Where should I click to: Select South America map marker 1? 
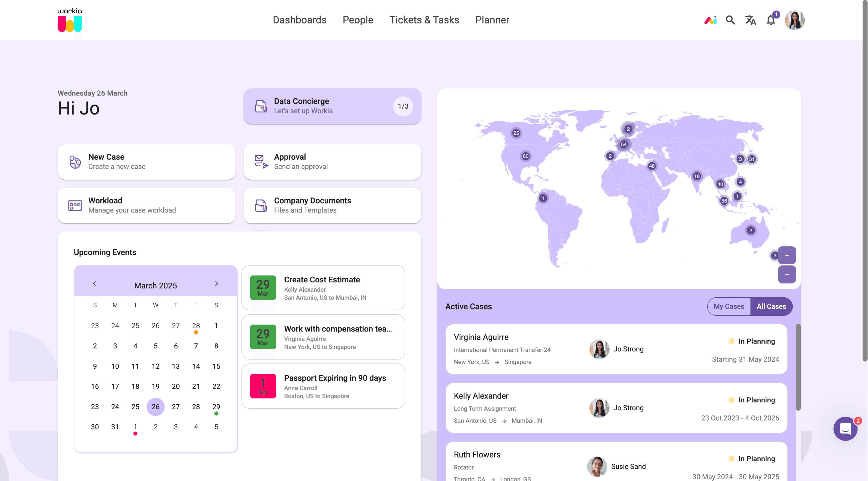pyautogui.click(x=543, y=198)
